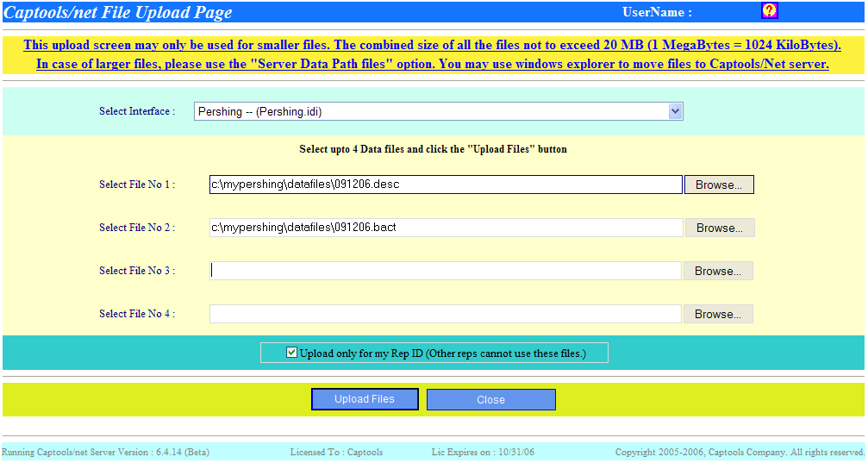Focus the empty File No 3 field
Image resolution: width=868 pixels, height=463 pixels.
[x=446, y=271]
